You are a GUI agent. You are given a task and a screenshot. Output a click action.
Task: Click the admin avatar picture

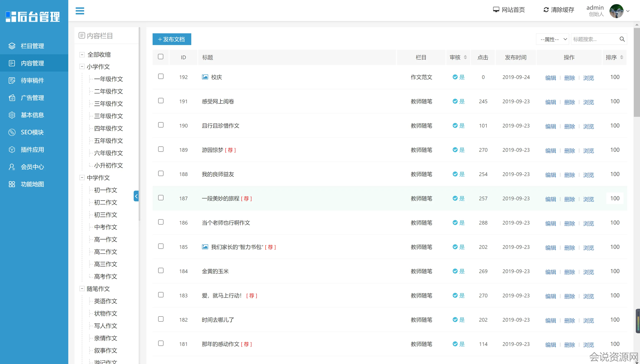coord(616,11)
